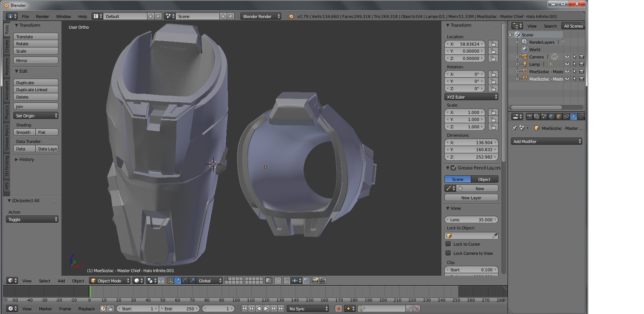Click the automatic keyframe record button
The width and height of the screenshot is (644, 314).
point(339,308)
